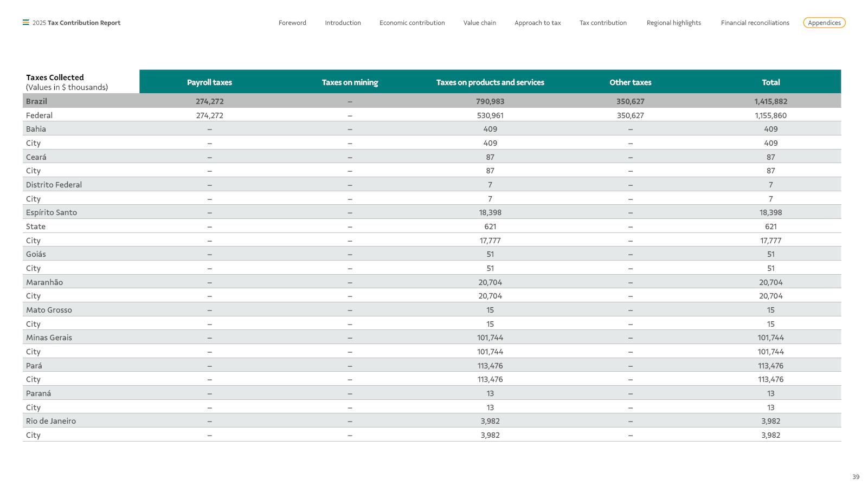Image resolution: width=868 pixels, height=486 pixels.
Task: Select the highlighted Appendices tab
Action: pyautogui.click(x=824, y=23)
